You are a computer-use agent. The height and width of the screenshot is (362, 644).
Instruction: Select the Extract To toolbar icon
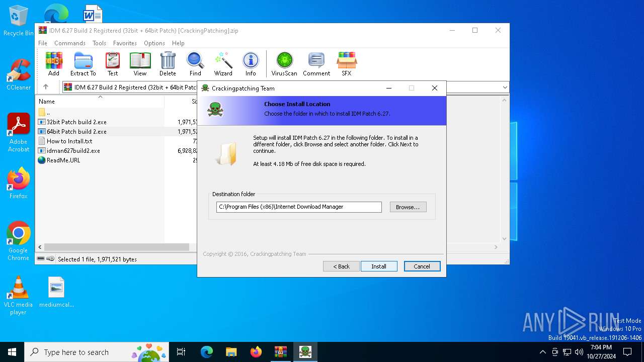[83, 64]
